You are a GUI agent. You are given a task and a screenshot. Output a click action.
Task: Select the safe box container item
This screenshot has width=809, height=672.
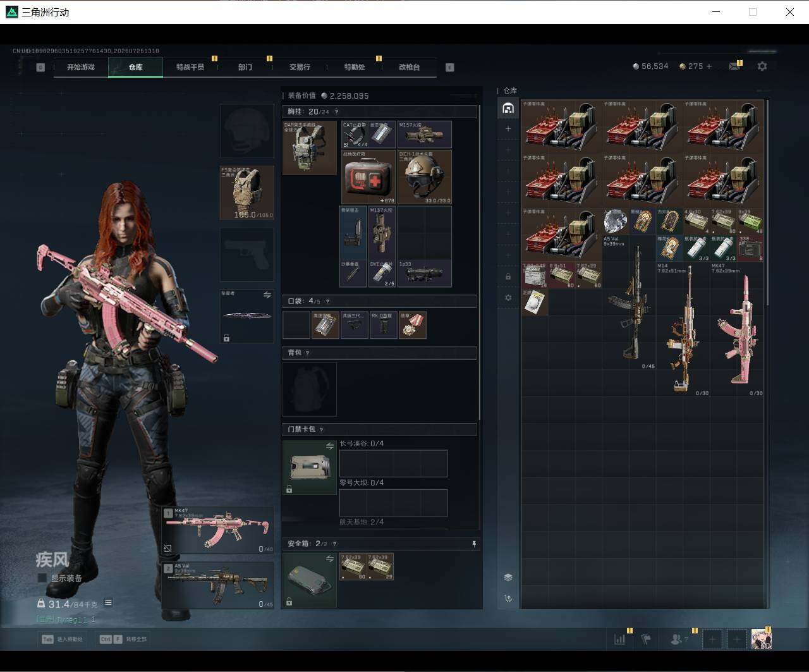click(310, 580)
